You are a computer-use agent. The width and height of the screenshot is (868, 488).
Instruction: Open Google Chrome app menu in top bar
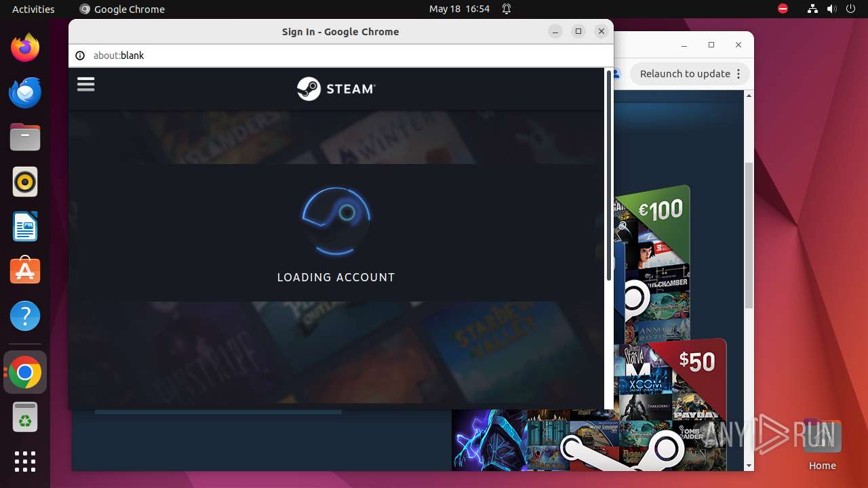(122, 9)
